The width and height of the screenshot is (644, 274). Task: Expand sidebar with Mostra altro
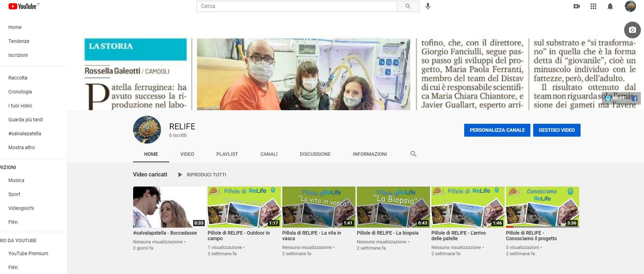coord(22,147)
